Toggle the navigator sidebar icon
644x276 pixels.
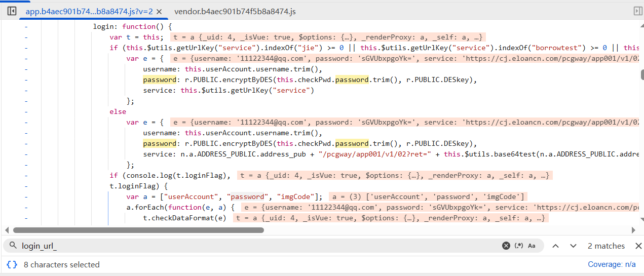coord(12,11)
